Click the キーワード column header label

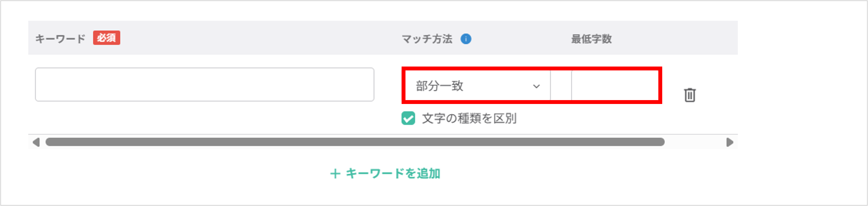coord(60,39)
